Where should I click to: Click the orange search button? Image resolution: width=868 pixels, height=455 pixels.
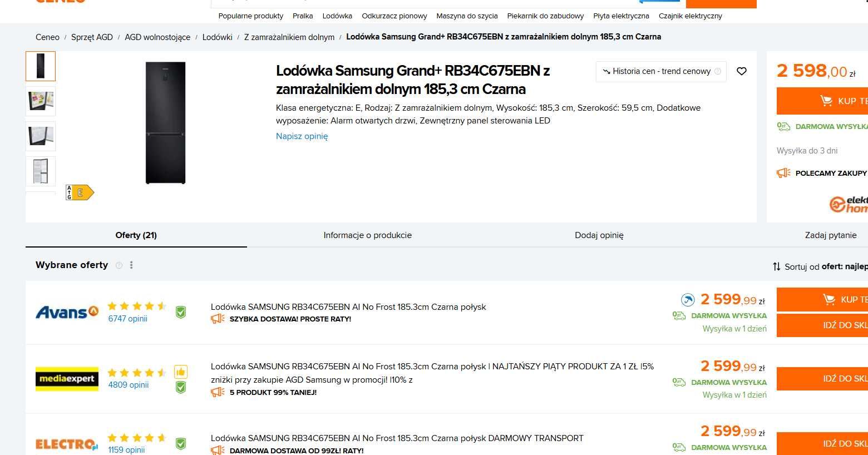click(721, 3)
